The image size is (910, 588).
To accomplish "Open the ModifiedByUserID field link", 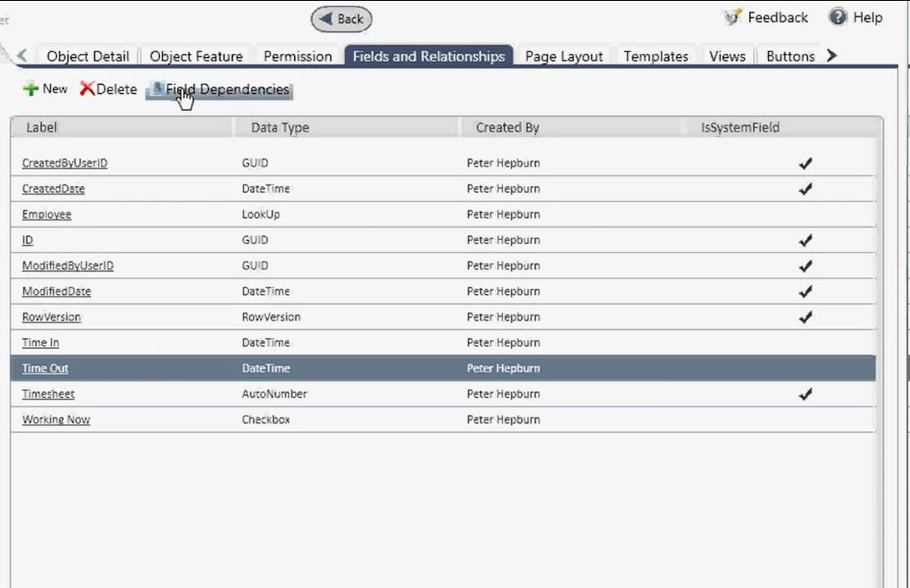I will pyautogui.click(x=68, y=265).
